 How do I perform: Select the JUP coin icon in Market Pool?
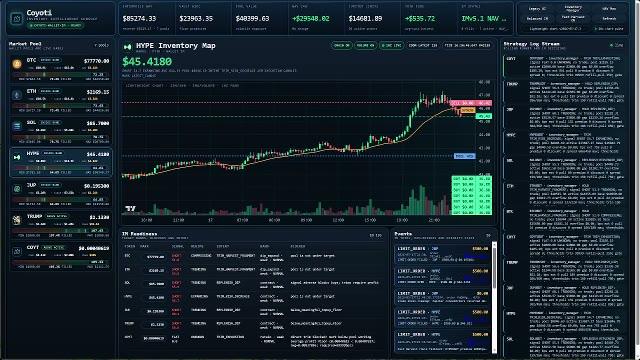(x=17, y=189)
